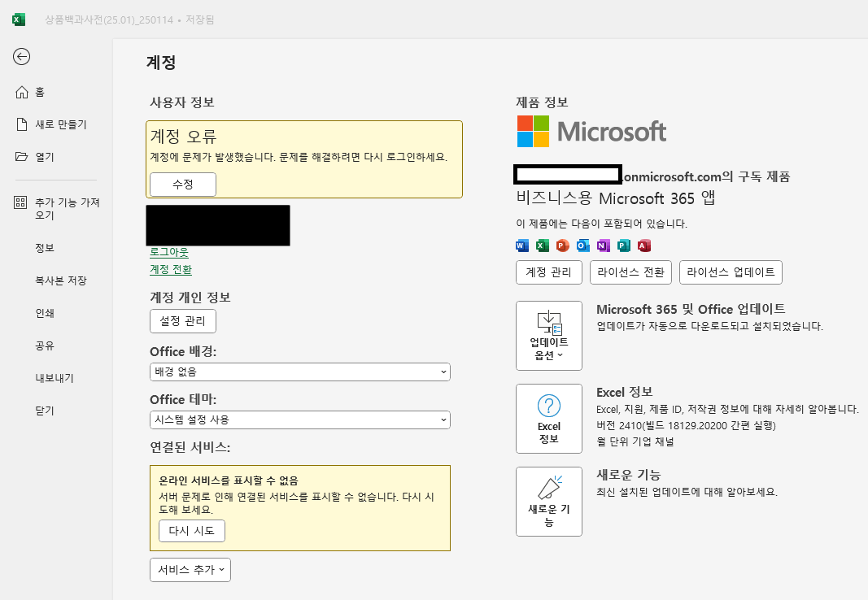The width and height of the screenshot is (868, 600).
Task: Click the PowerPoint app icon
Action: pos(563,246)
